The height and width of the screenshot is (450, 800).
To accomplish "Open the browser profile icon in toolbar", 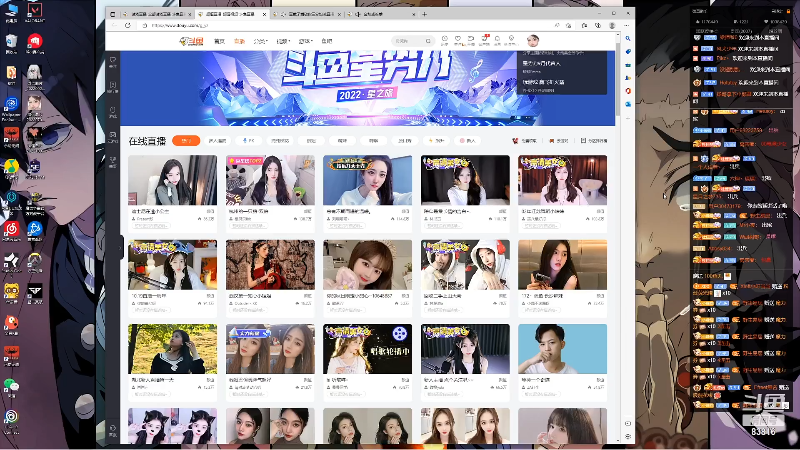I will click(612, 26).
